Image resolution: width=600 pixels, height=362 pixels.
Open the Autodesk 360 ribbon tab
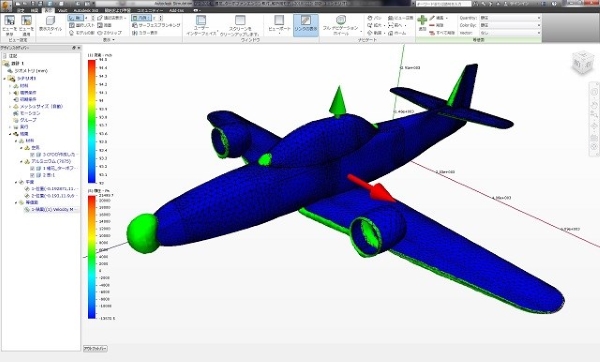[86, 10]
